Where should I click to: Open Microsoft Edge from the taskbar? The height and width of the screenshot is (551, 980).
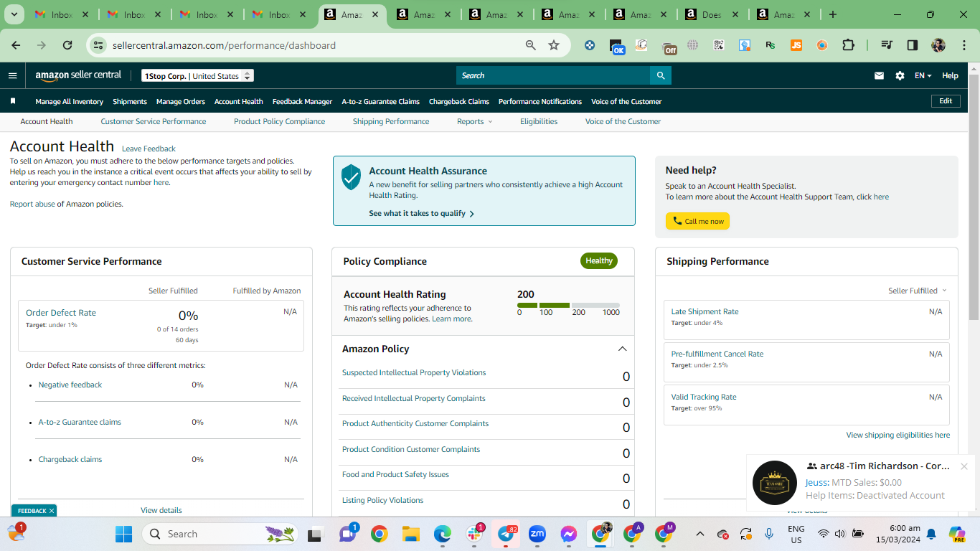(x=443, y=534)
